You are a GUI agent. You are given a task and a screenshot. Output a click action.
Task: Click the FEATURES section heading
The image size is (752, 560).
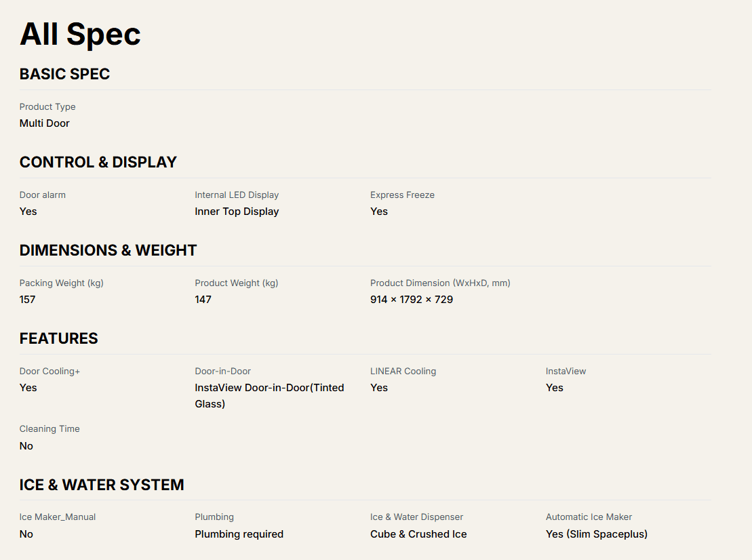[x=58, y=338]
